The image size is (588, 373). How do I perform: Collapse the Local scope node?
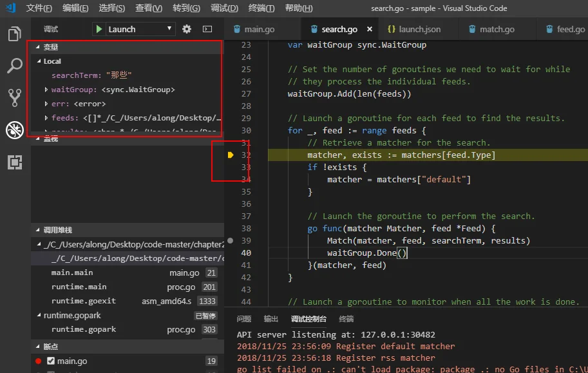pyautogui.click(x=39, y=61)
